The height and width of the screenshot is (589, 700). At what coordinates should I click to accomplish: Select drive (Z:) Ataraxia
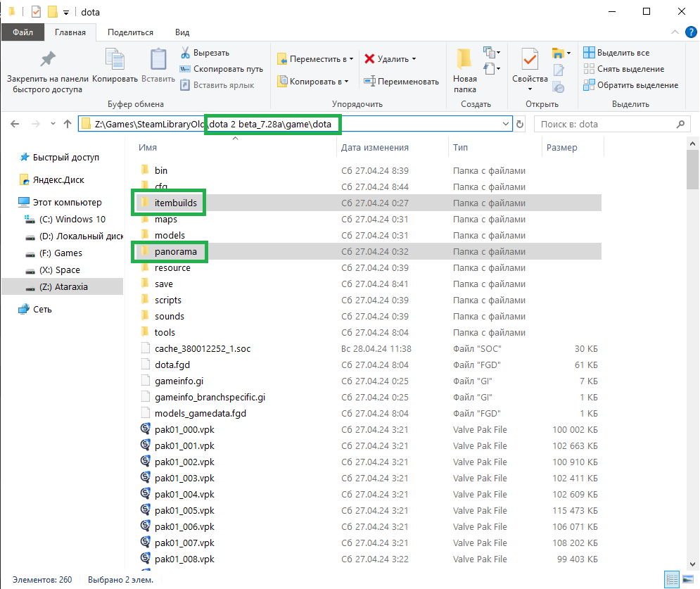coord(63,286)
